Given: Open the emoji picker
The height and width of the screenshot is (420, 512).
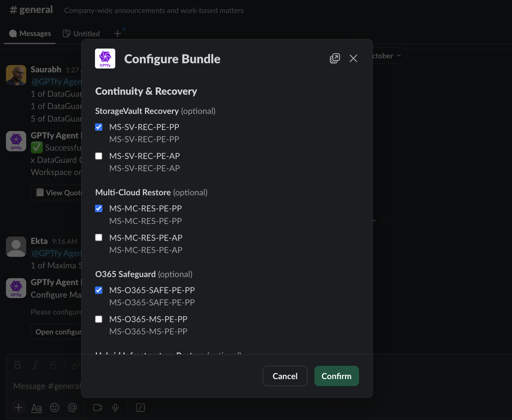Looking at the screenshot, I should [x=54, y=407].
